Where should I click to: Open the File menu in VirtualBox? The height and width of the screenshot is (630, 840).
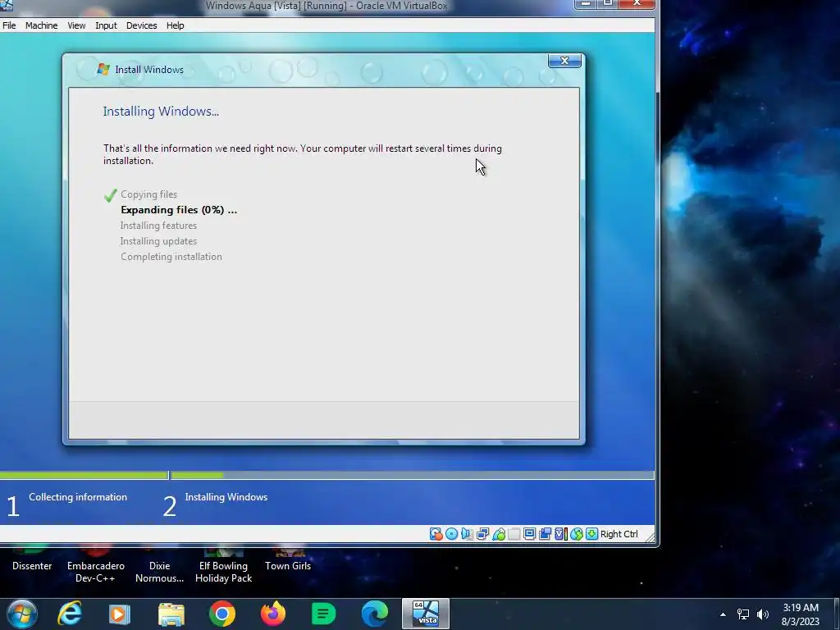point(9,25)
